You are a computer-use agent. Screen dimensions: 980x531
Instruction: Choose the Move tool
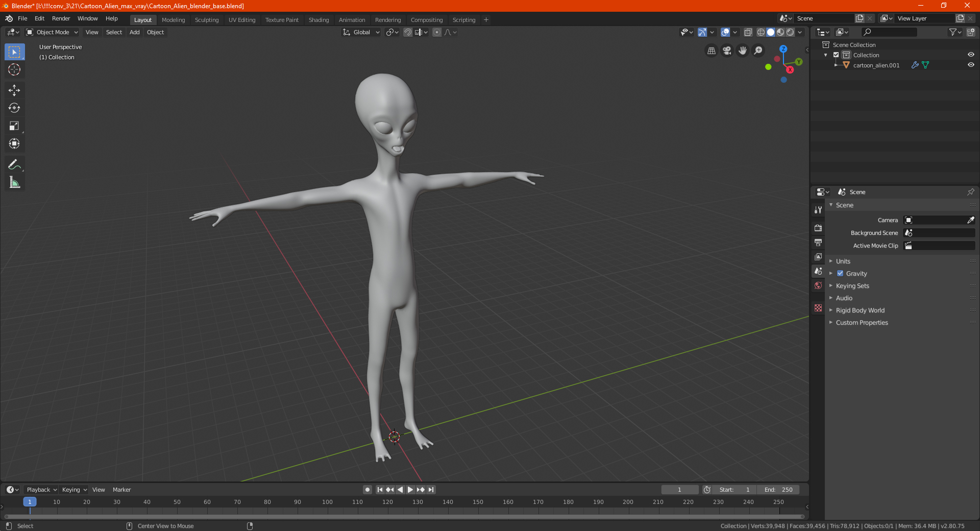coord(14,90)
